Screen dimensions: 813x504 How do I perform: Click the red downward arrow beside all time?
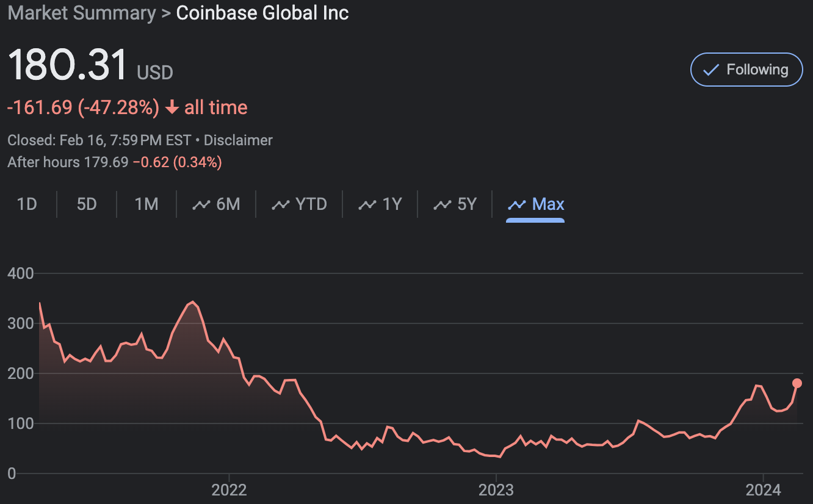tap(172, 107)
